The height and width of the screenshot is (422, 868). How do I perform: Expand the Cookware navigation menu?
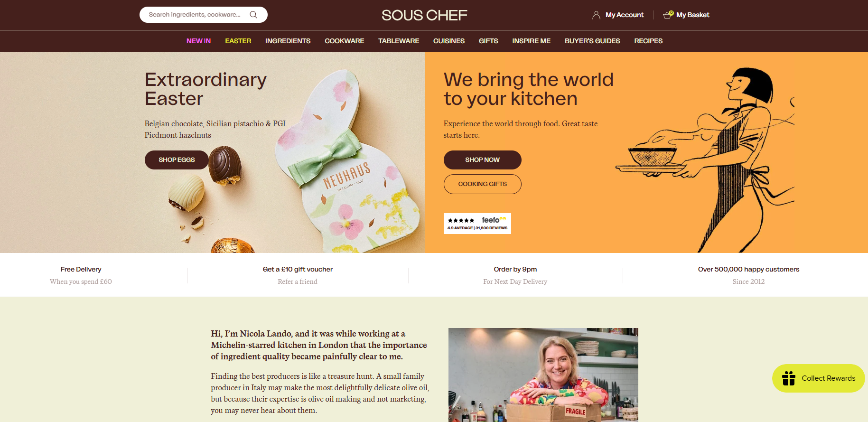tap(345, 41)
